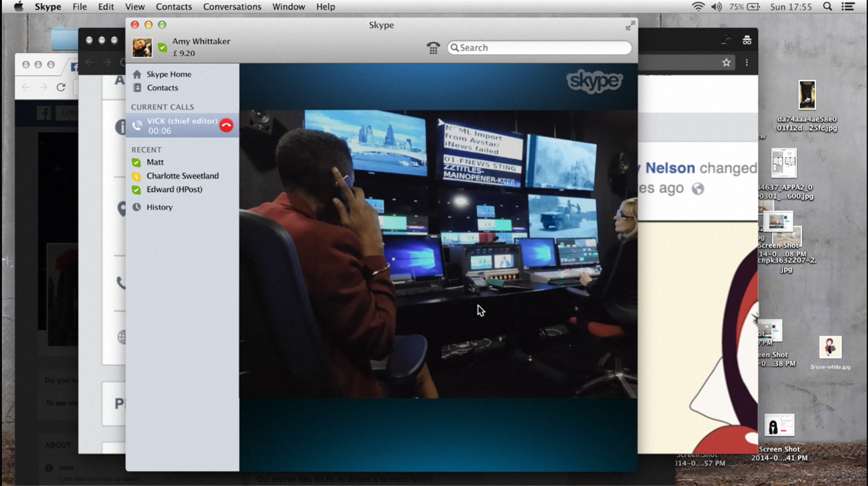This screenshot has height=486, width=868.
Task: Click Edward (HPost)'s online status icon
Action: 136,190
